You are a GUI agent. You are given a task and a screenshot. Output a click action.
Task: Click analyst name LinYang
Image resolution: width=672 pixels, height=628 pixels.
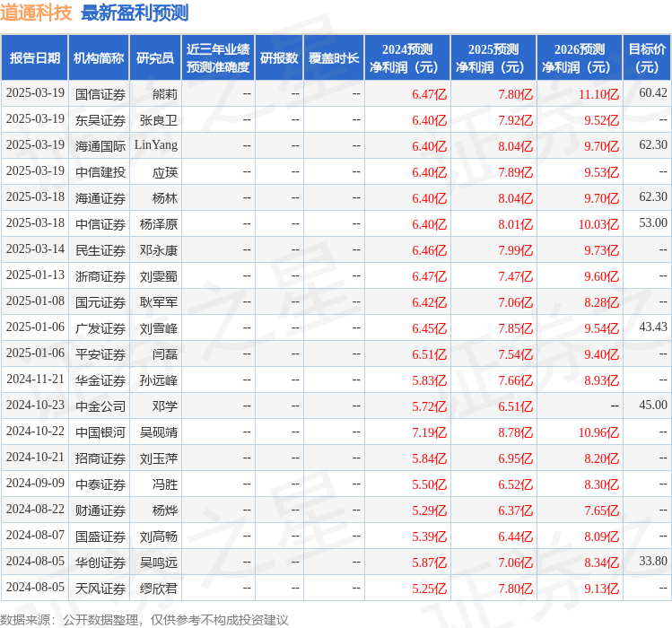156,145
